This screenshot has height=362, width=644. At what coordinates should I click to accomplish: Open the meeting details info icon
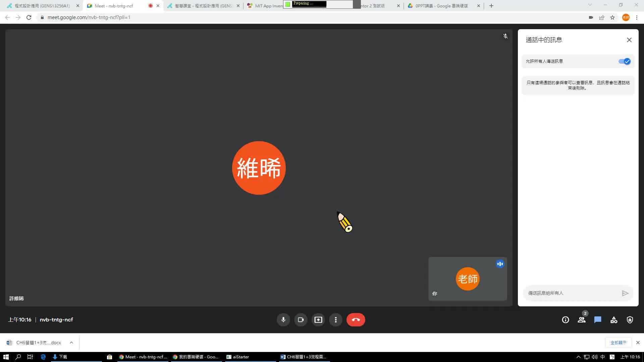[566, 320]
